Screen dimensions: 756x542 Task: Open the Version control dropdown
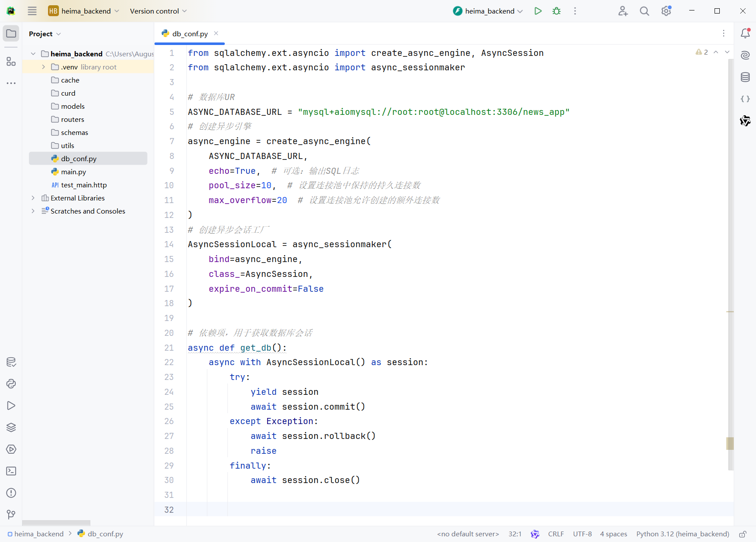[x=158, y=11]
